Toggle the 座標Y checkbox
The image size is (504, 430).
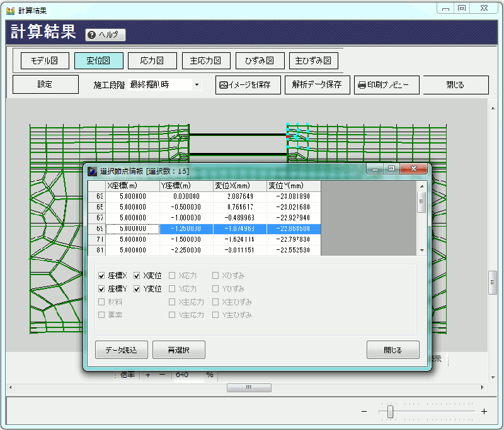[101, 289]
